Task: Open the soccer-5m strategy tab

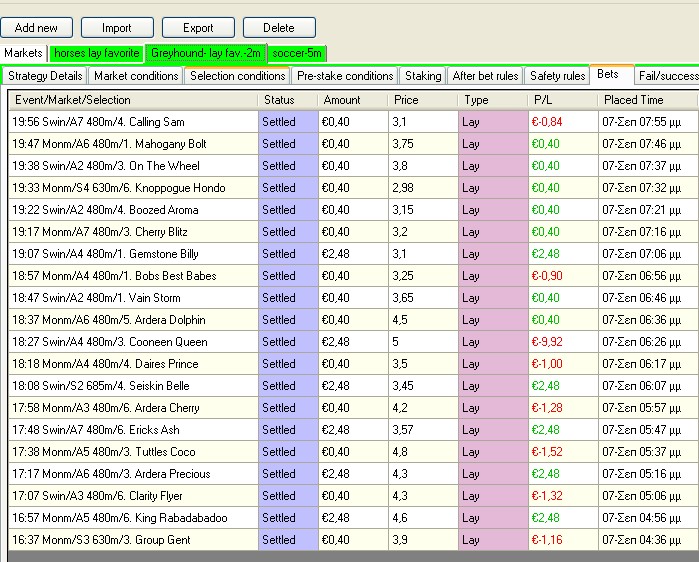Action: pyautogui.click(x=297, y=53)
